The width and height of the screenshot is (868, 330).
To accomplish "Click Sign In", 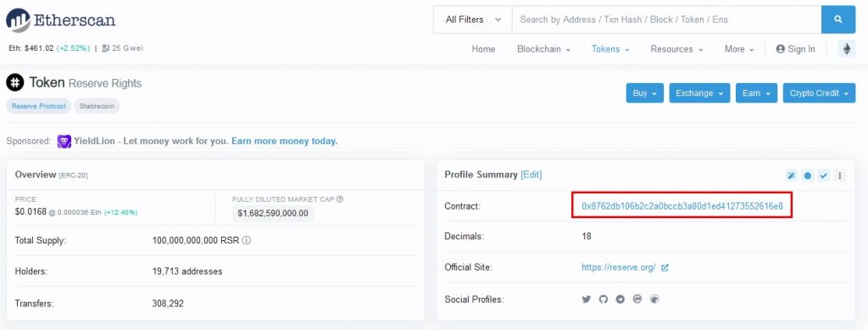I will pyautogui.click(x=795, y=49).
